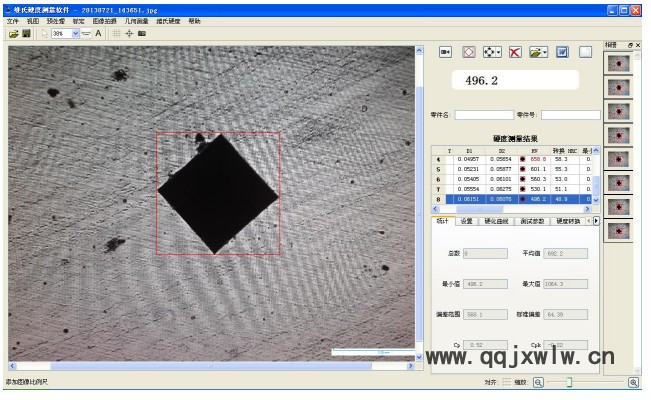
Task: Click the green folder icon in measurement panel
Action: point(536,52)
